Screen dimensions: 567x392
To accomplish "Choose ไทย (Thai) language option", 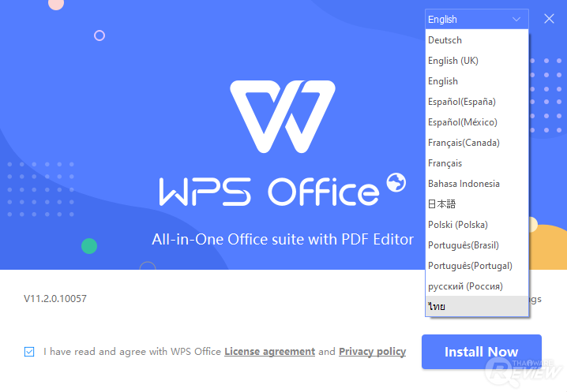I will click(x=477, y=306).
